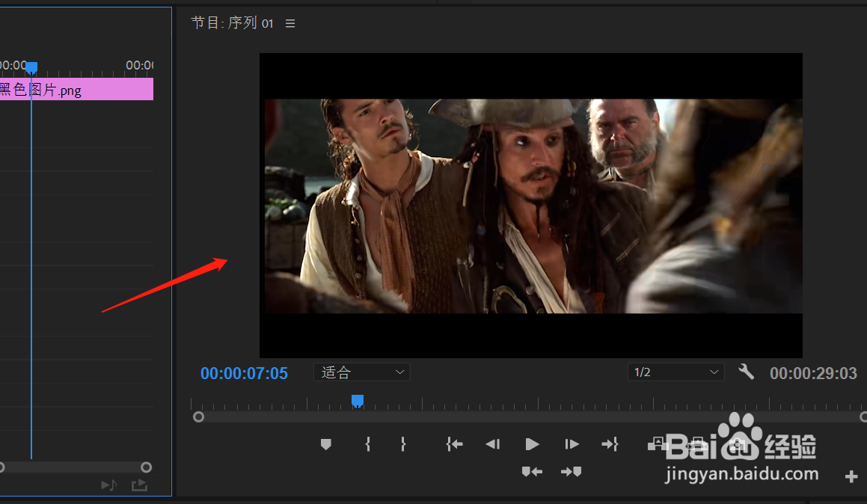Select the 节目: 序列 01 panel tab
The image size is (867, 504).
click(232, 22)
